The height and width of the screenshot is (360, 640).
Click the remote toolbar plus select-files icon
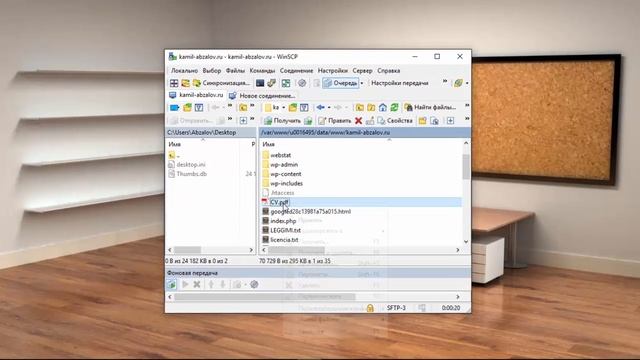[x=450, y=120]
